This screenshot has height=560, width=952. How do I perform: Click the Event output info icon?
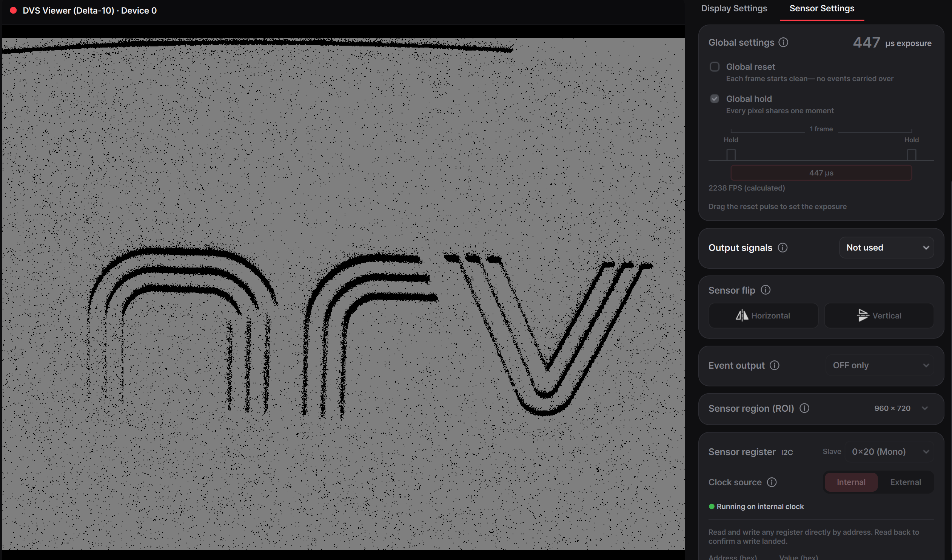pyautogui.click(x=775, y=365)
